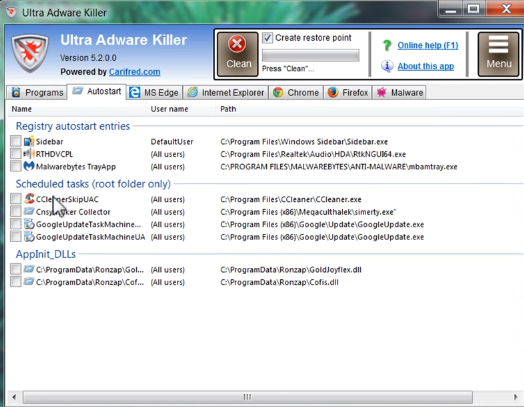The width and height of the screenshot is (524, 407).
Task: Toggle the Create restore point checkbox
Action: [267, 38]
